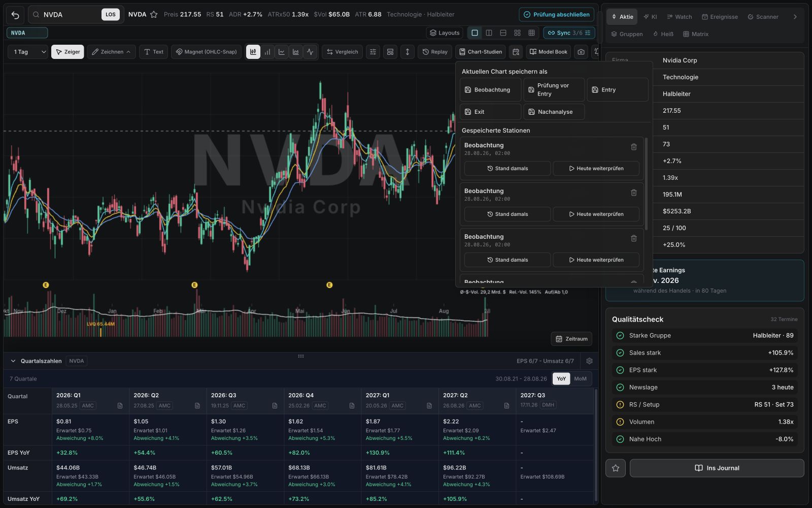Click Ins Journal button
This screenshot has width=812, height=508.
coord(717,468)
